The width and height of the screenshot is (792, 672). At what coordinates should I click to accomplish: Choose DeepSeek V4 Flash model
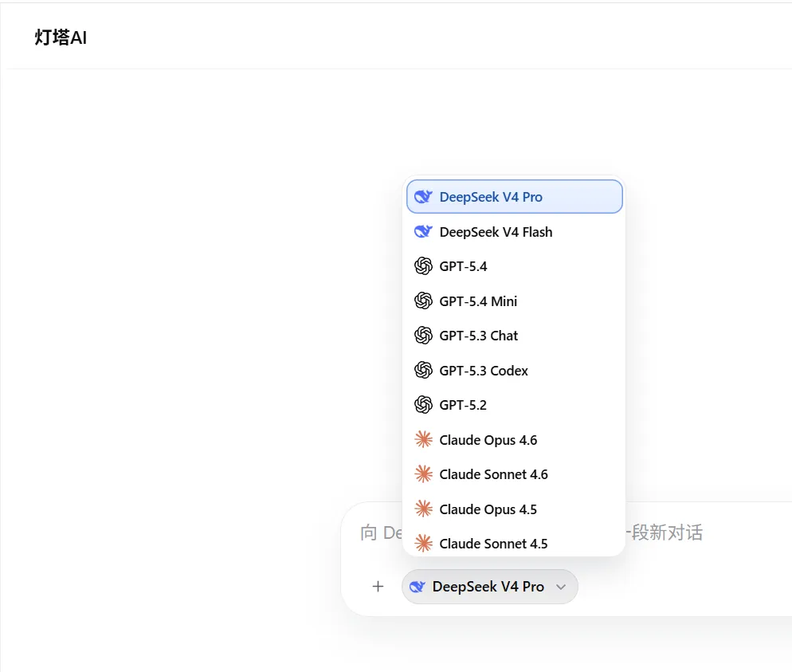tap(514, 232)
